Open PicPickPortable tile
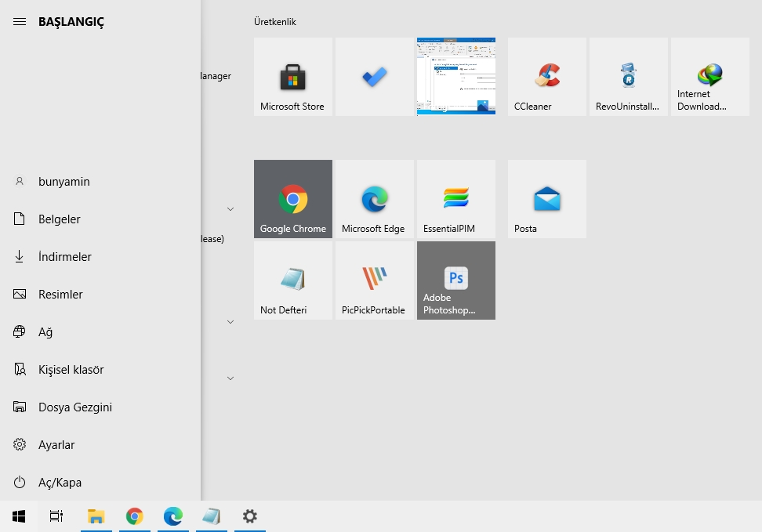The width and height of the screenshot is (762, 532). (x=374, y=280)
